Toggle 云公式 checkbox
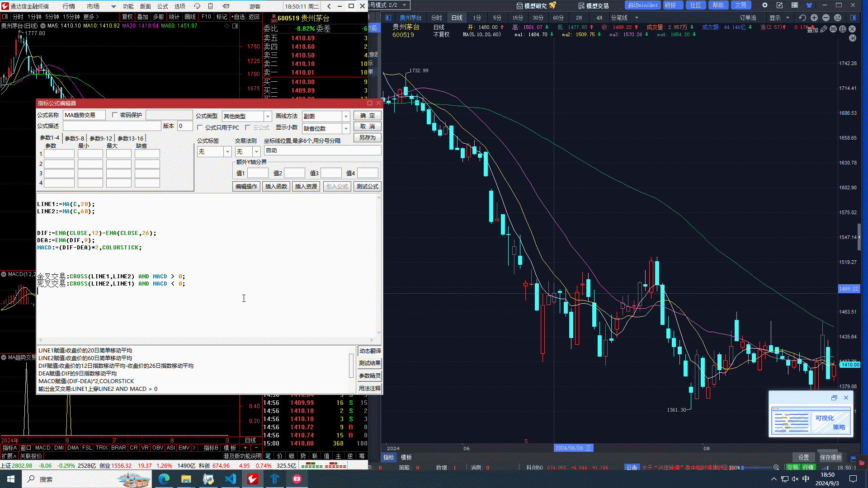This screenshot has height=488, width=868. pyautogui.click(x=248, y=128)
